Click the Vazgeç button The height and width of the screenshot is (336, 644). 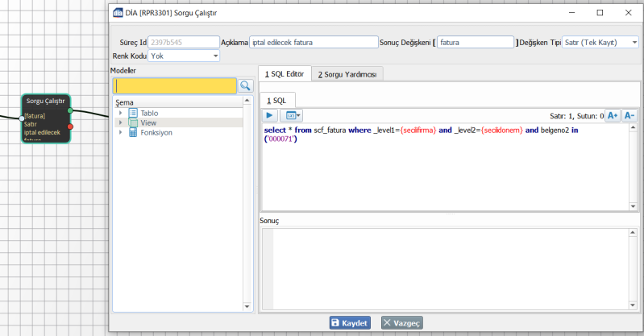pyautogui.click(x=401, y=323)
